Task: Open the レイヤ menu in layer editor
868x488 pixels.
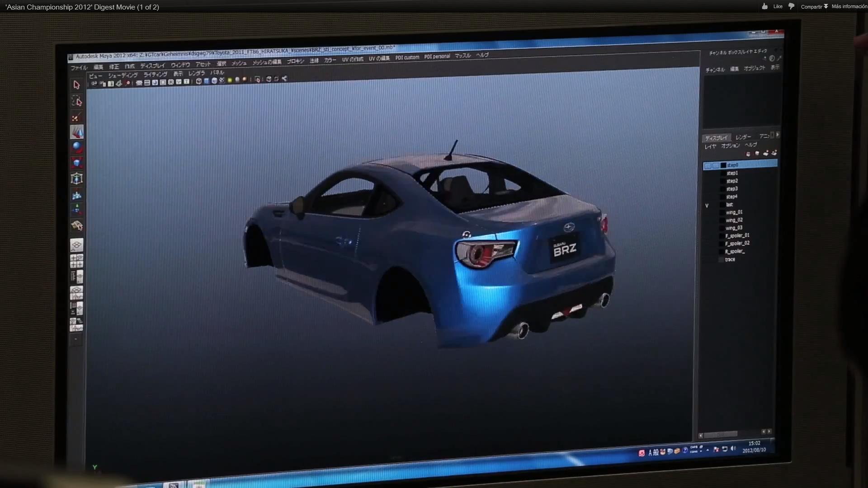Action: click(x=710, y=146)
